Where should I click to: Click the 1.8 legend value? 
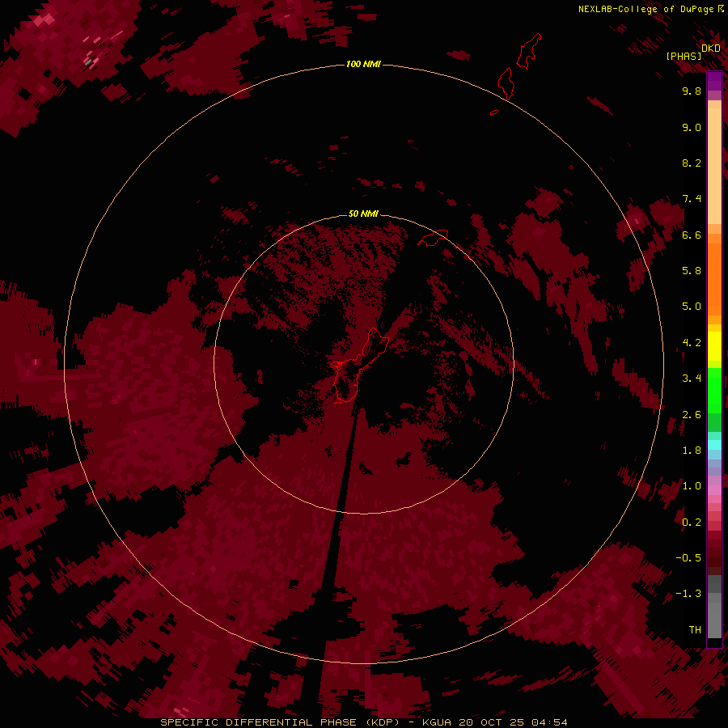point(692,451)
